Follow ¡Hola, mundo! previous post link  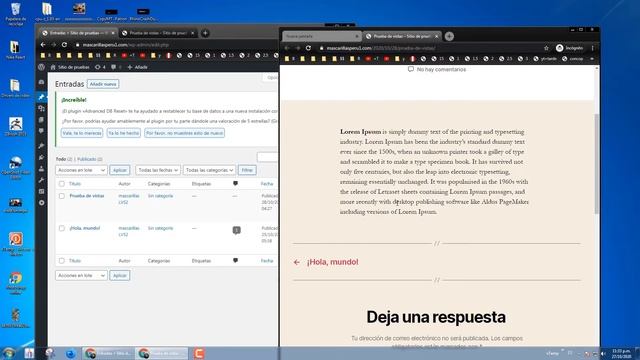[333, 262]
